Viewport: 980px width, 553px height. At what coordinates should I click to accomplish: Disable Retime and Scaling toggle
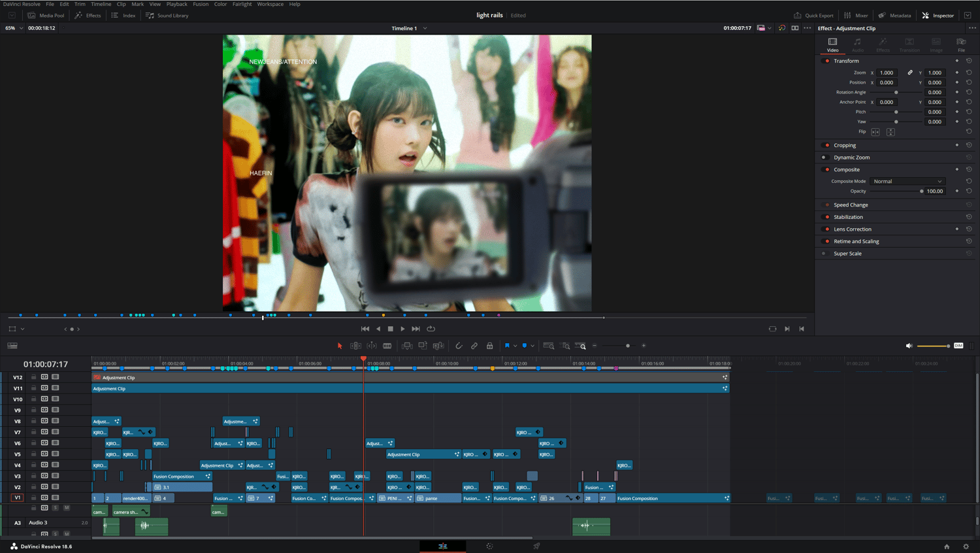826,241
